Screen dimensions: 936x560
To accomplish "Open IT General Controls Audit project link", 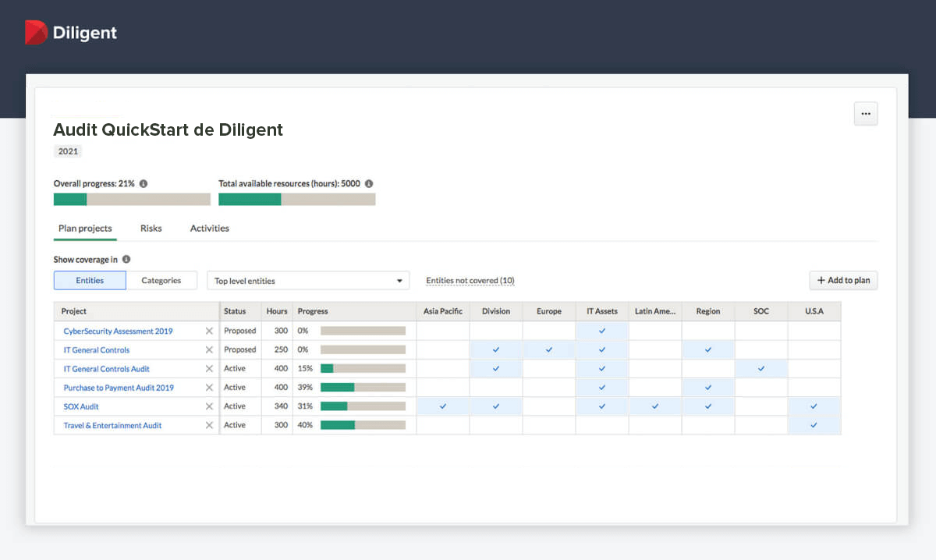I will pyautogui.click(x=106, y=369).
